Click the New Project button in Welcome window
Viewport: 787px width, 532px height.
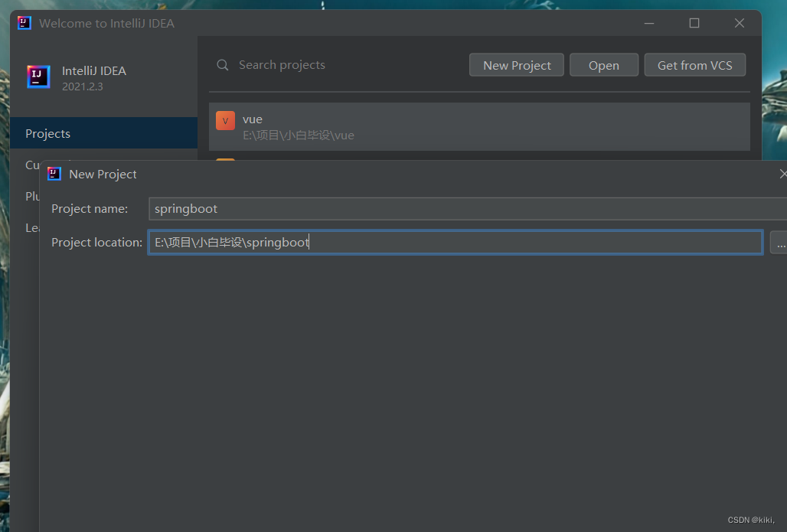[x=517, y=65]
